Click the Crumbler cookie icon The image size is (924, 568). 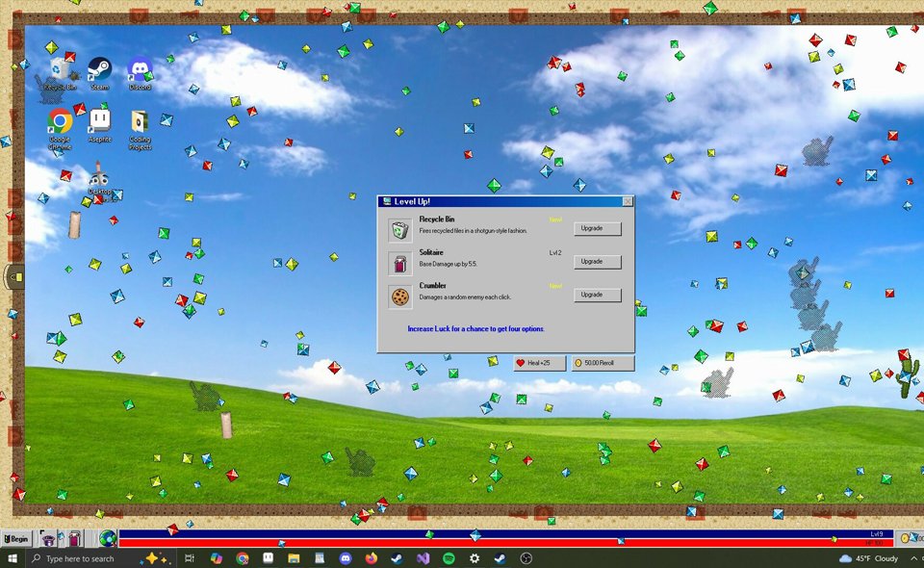pyautogui.click(x=400, y=297)
